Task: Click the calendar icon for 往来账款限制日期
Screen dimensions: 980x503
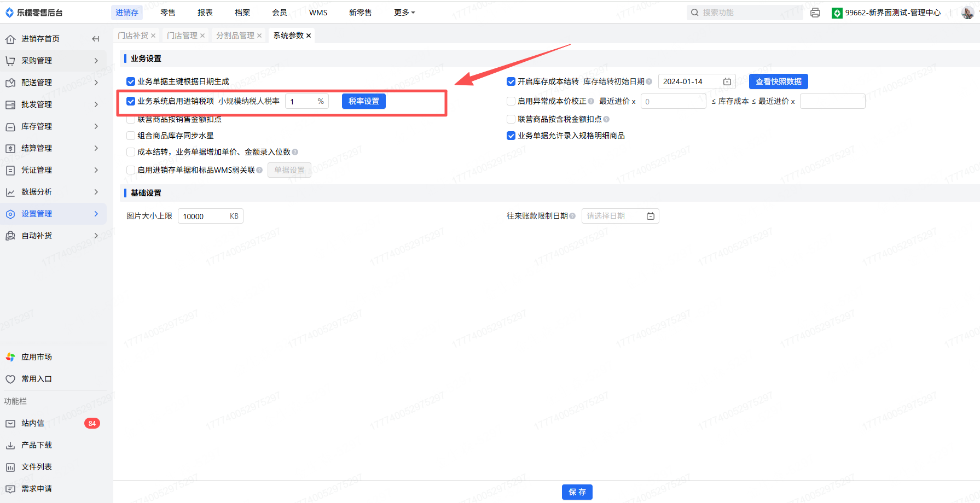Action: (x=651, y=216)
